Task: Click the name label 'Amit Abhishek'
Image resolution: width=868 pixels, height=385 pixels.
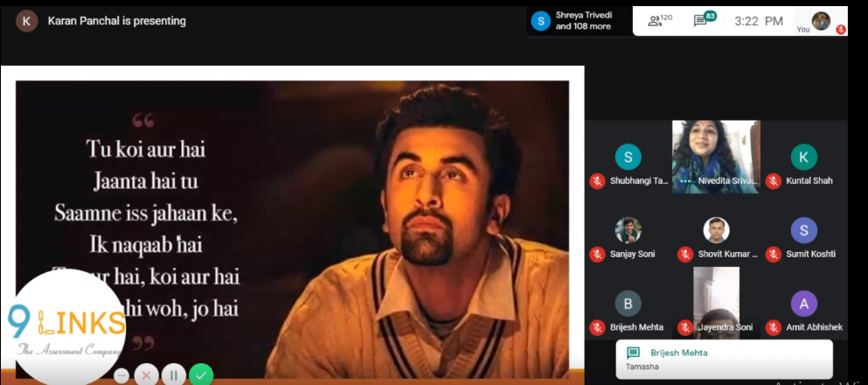Action: pyautogui.click(x=815, y=327)
